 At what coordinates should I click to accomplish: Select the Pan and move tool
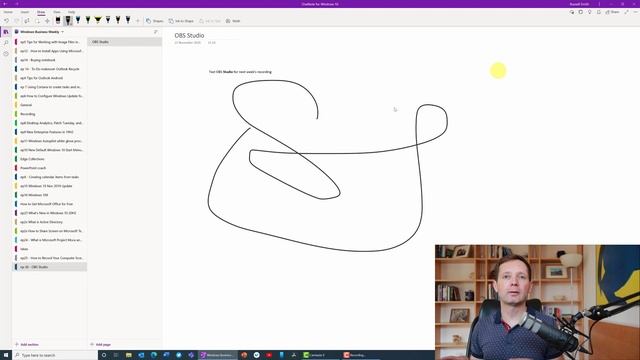point(47,21)
